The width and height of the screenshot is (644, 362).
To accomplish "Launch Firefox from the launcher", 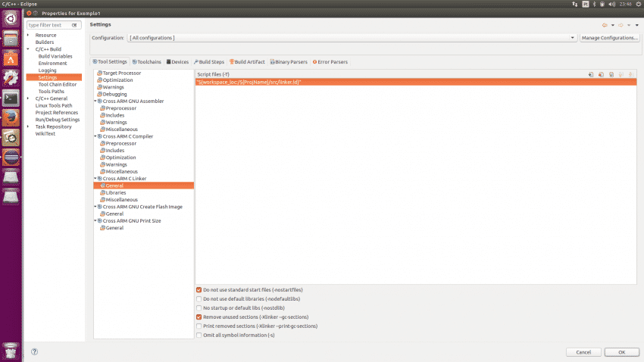I will tap(11, 118).
